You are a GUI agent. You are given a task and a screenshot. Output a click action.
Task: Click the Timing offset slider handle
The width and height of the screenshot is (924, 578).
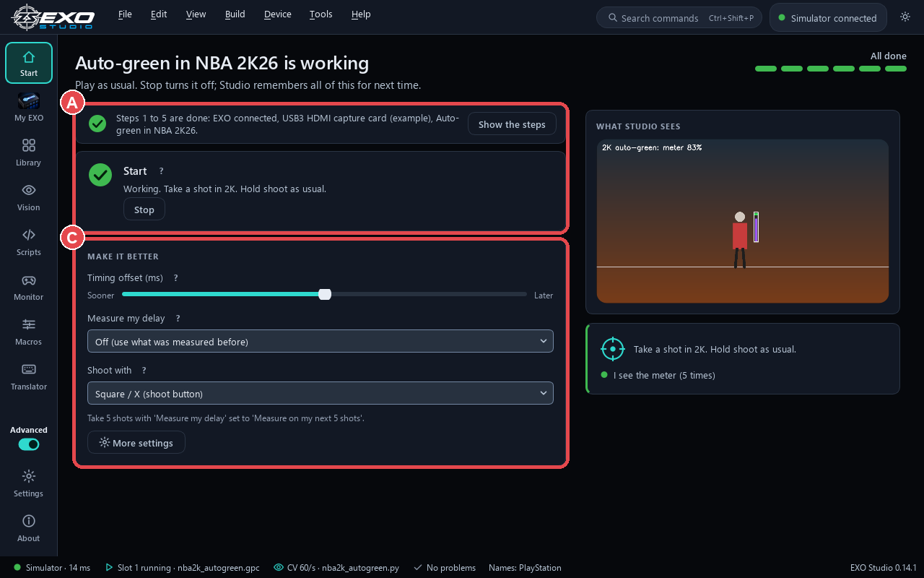pos(325,294)
